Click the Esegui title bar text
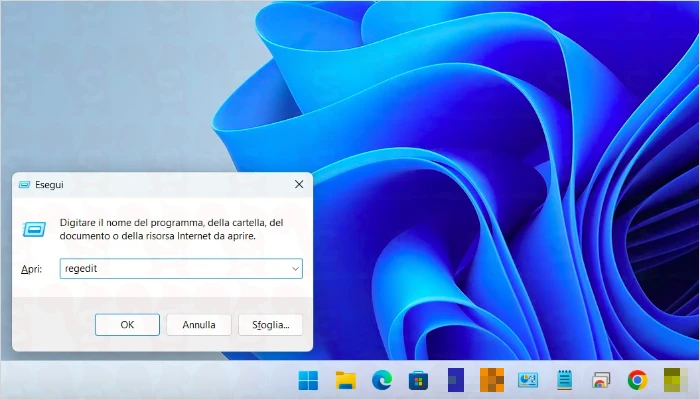700x400 pixels. click(x=50, y=185)
